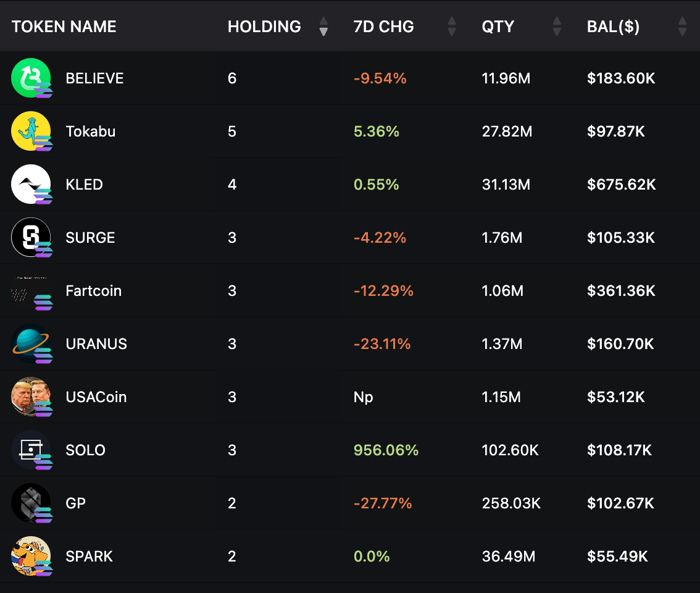The image size is (700, 593).
Task: Click the KLED token logo
Action: 30,184
